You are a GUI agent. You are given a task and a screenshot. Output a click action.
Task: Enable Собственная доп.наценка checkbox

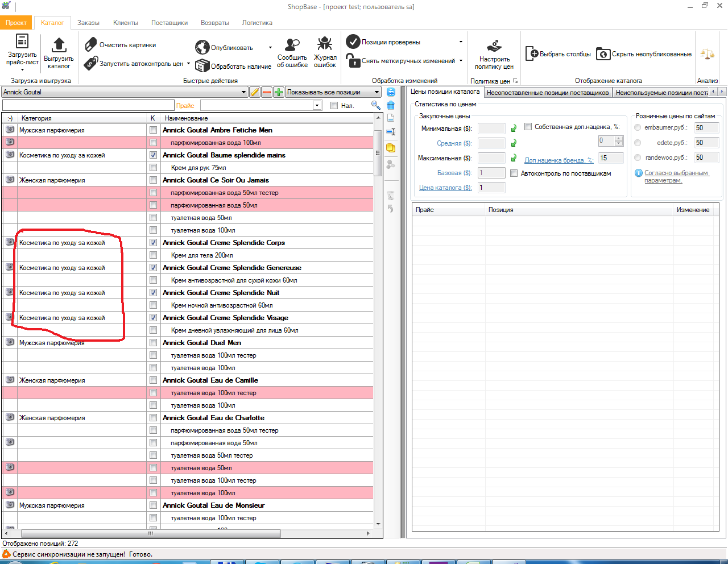[528, 127]
